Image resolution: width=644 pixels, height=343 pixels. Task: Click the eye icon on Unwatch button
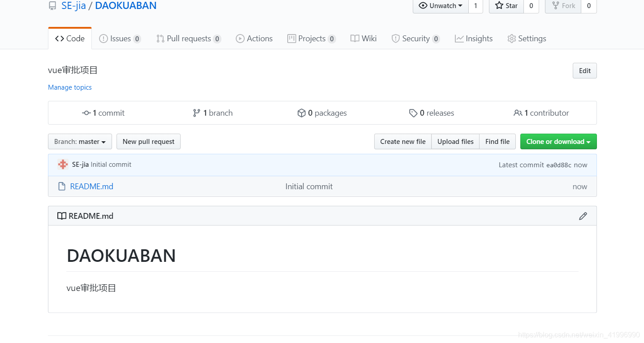423,5
